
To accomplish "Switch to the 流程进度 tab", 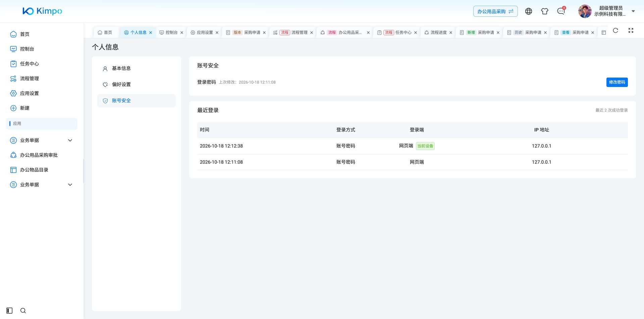I will (438, 33).
